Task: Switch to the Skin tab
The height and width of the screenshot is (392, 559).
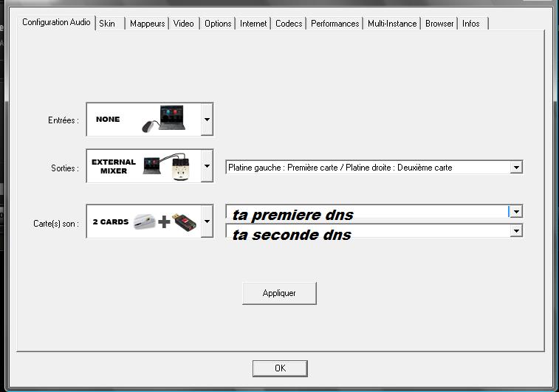Action: 107,24
